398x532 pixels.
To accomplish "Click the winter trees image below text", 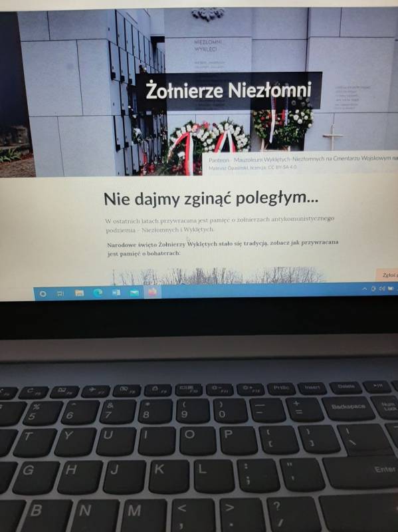I will click(218, 275).
